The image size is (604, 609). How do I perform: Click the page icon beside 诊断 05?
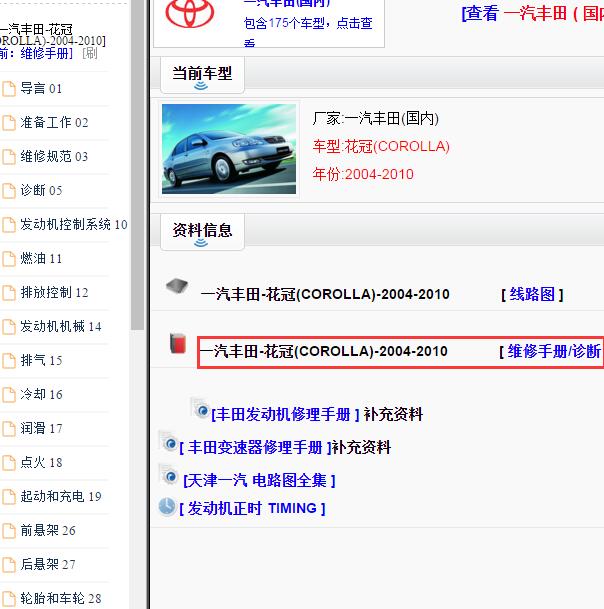[x=9, y=191]
